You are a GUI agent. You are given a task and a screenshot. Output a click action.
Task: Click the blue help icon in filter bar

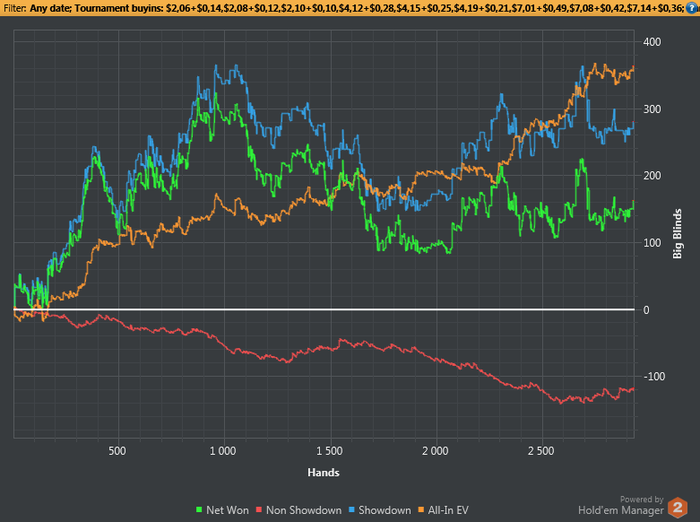pyautogui.click(x=693, y=8)
